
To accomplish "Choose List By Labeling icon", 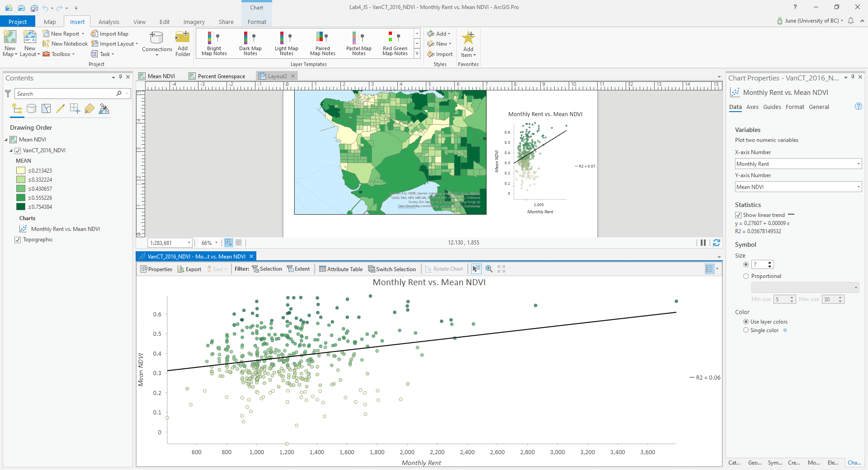I will tap(90, 108).
